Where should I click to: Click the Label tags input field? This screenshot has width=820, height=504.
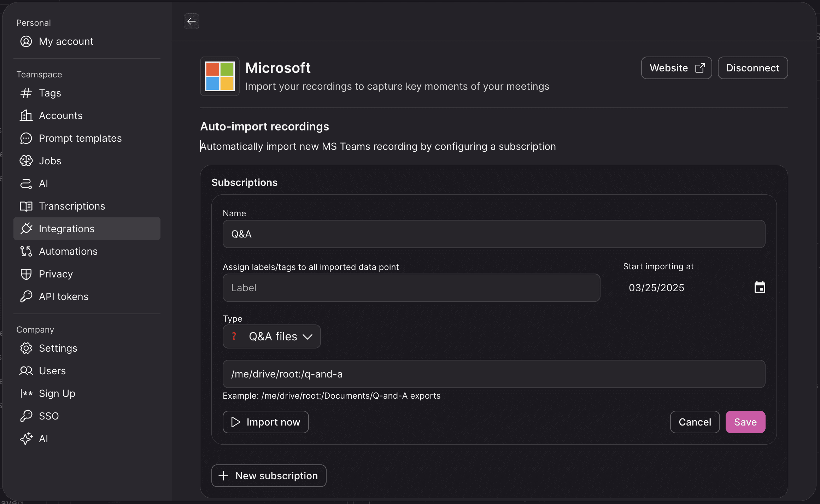[411, 288]
